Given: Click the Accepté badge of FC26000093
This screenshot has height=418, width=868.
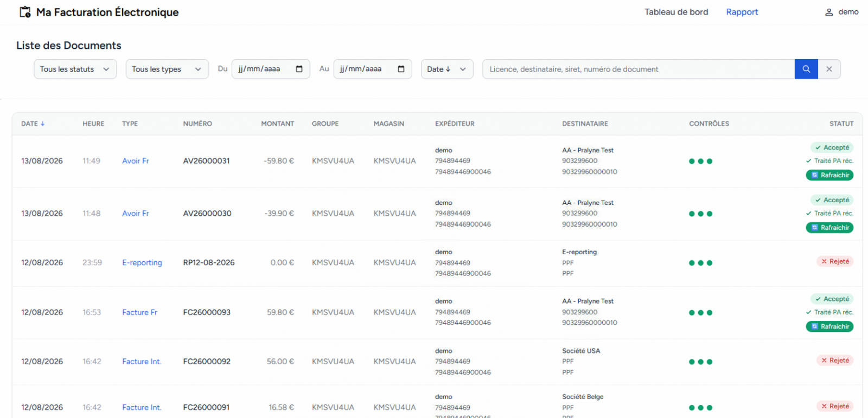Looking at the screenshot, I should click(x=832, y=299).
